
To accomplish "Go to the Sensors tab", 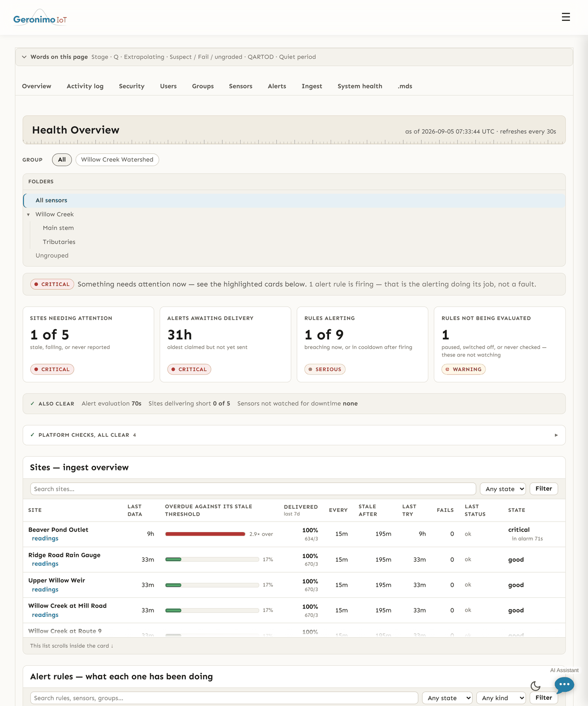I will pos(241,86).
